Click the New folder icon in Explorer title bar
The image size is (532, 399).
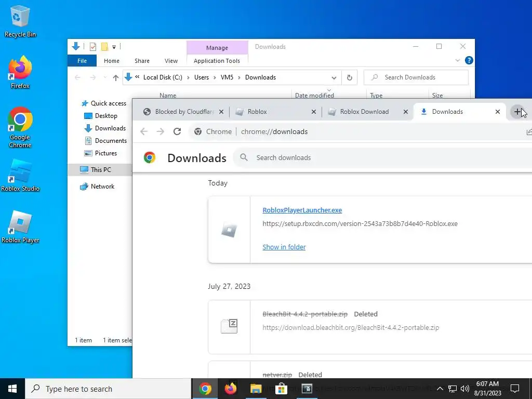pyautogui.click(x=104, y=46)
